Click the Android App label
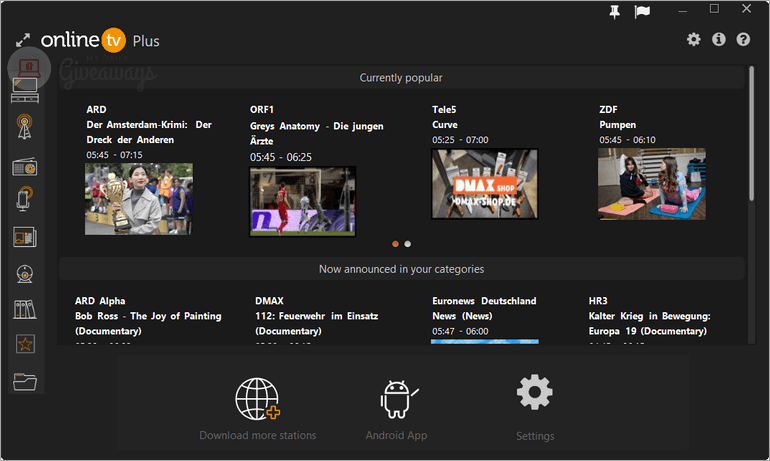The width and height of the screenshot is (770, 461). (x=396, y=435)
